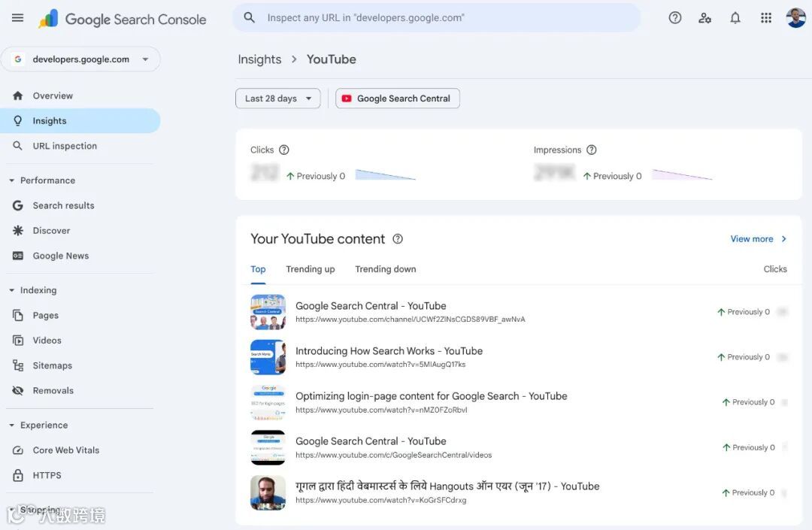Click the Videos icon in sidebar

coord(17,340)
